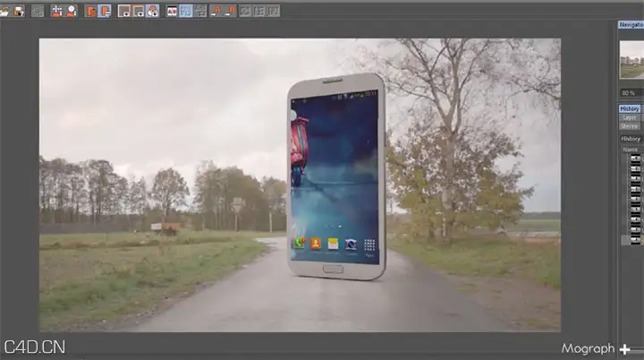Image resolution: width=644 pixels, height=360 pixels.
Task: Select the highlighted last History entry
Action: [x=632, y=240]
